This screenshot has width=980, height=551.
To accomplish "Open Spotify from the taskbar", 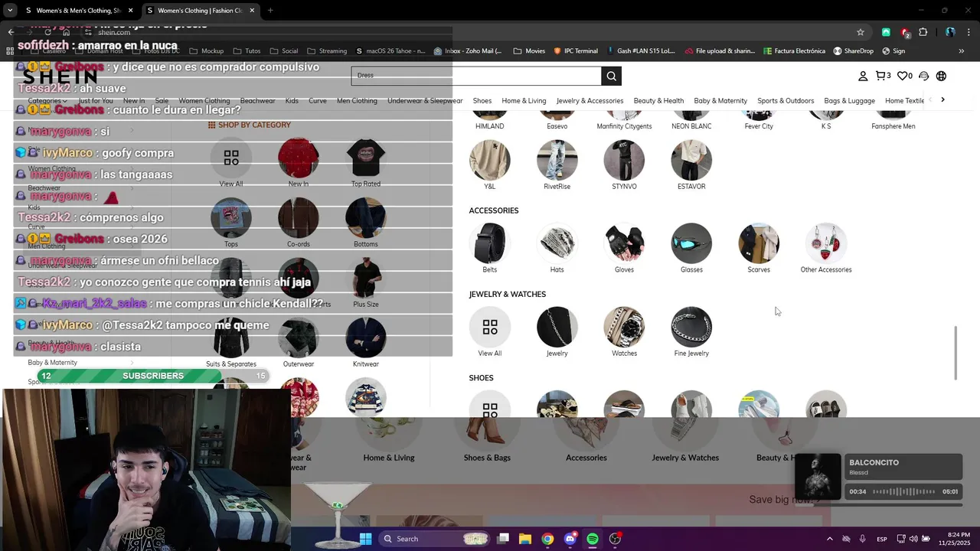I will (593, 539).
